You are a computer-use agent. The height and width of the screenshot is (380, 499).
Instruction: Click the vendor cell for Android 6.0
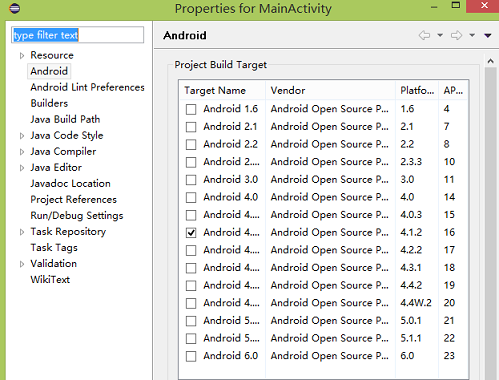329,356
